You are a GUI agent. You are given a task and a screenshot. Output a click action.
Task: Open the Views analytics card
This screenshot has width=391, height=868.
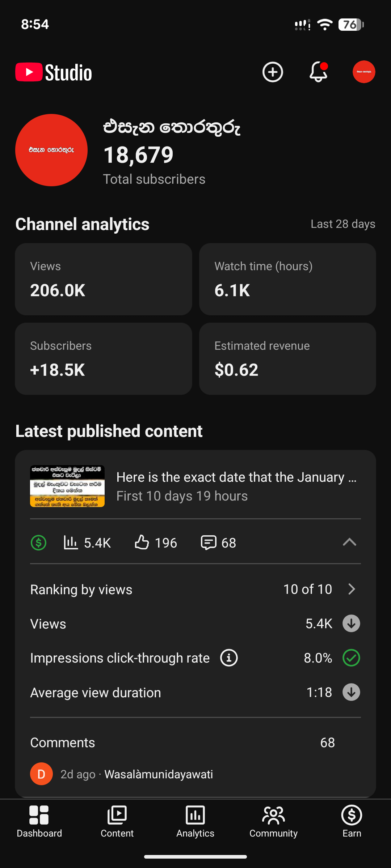click(104, 279)
